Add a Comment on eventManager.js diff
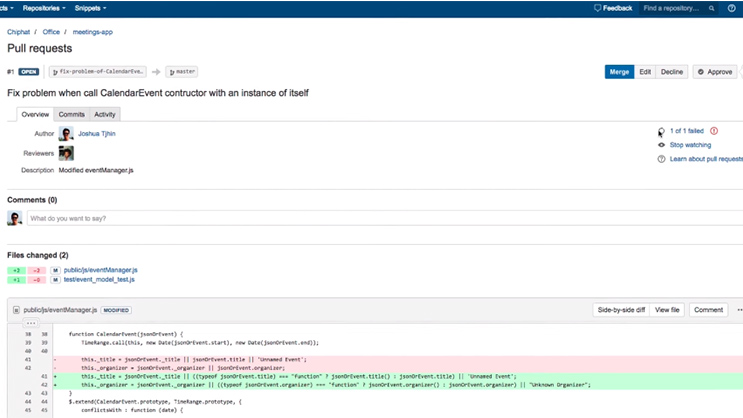This screenshot has height=418, width=743. (708, 309)
